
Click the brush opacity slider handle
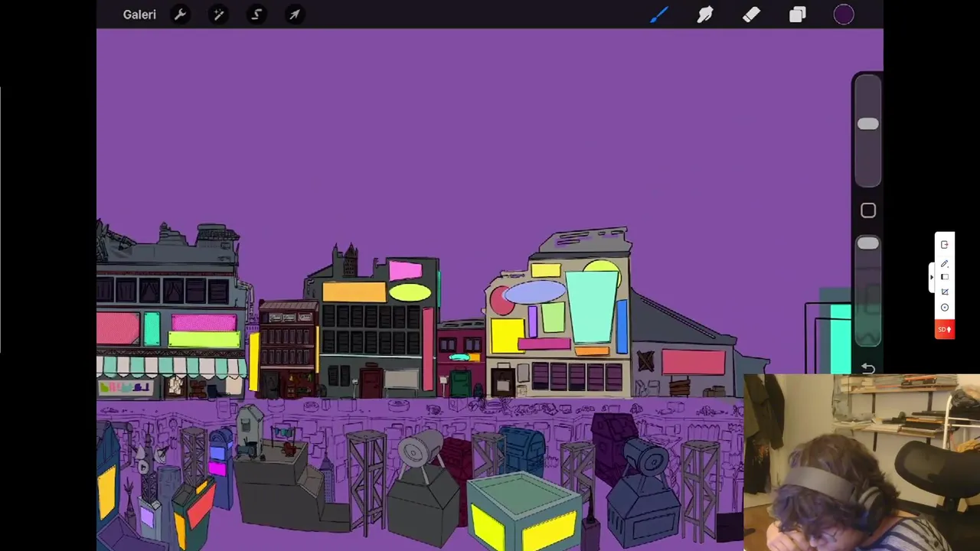click(867, 243)
